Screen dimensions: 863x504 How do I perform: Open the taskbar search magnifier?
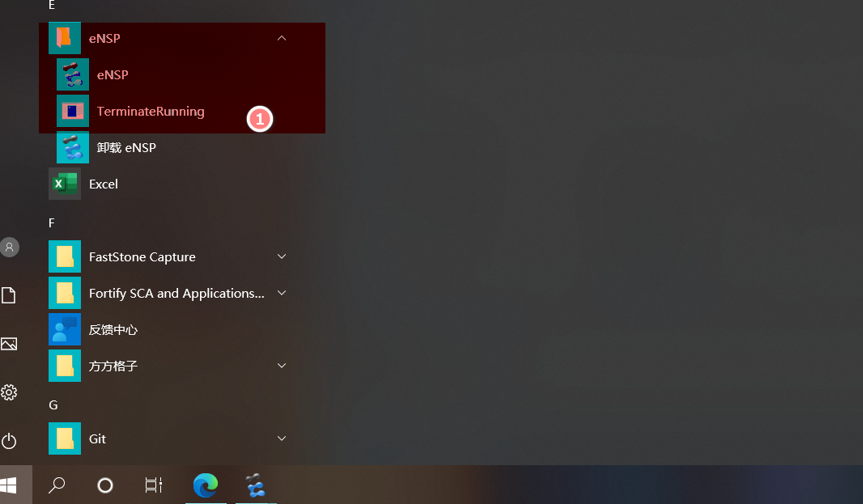(57, 485)
